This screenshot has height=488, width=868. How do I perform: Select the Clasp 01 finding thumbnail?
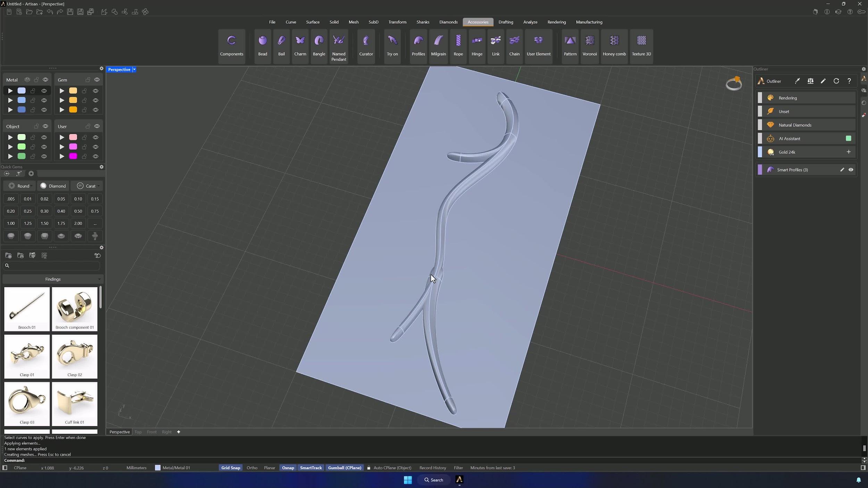[27, 356]
